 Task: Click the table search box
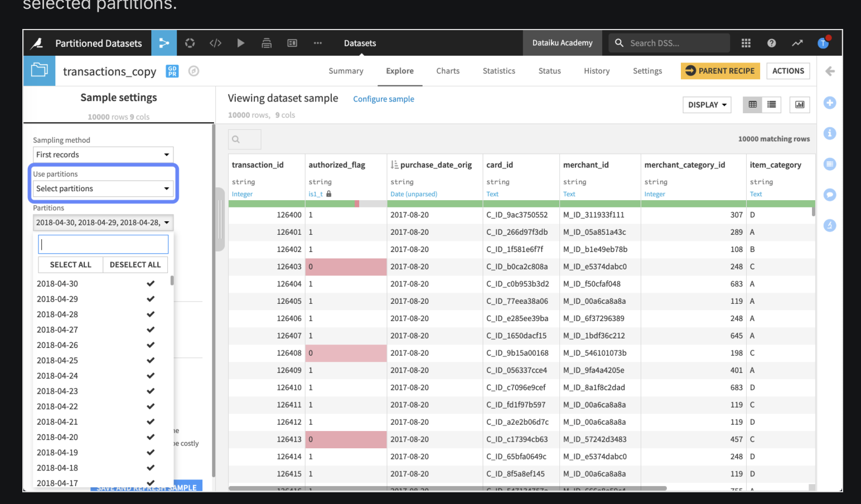(x=245, y=139)
